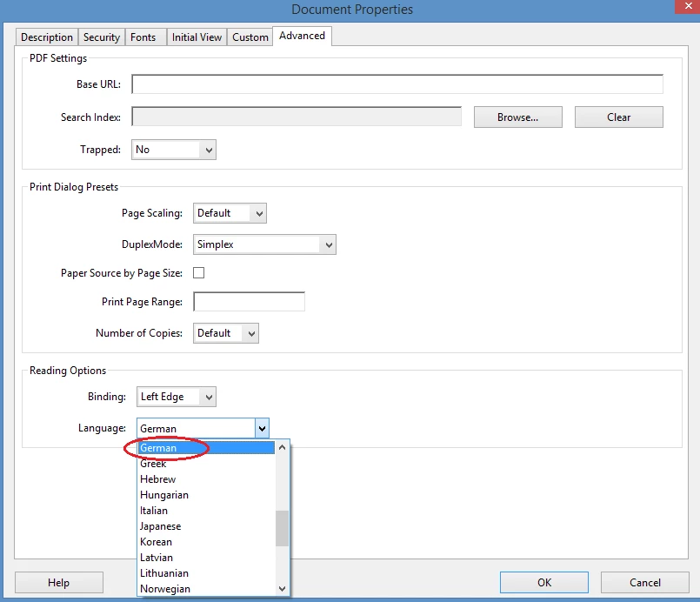Select Italian in the language list

[206, 511]
